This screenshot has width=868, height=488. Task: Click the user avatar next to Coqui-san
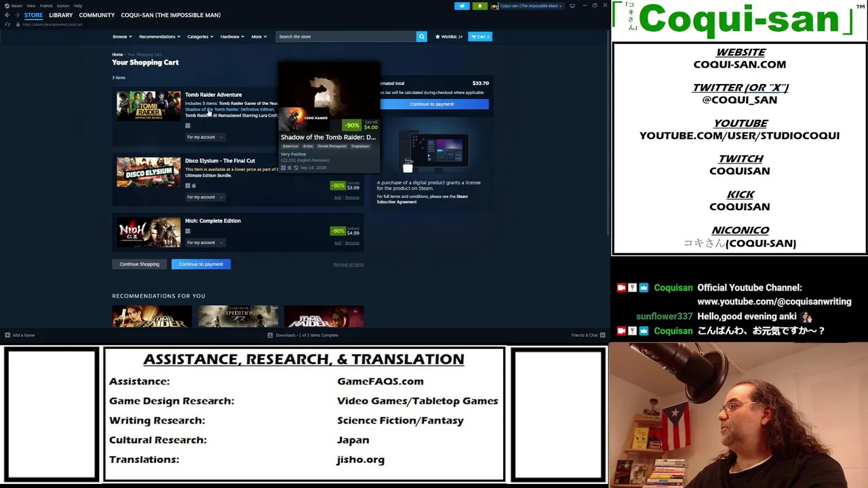[494, 6]
